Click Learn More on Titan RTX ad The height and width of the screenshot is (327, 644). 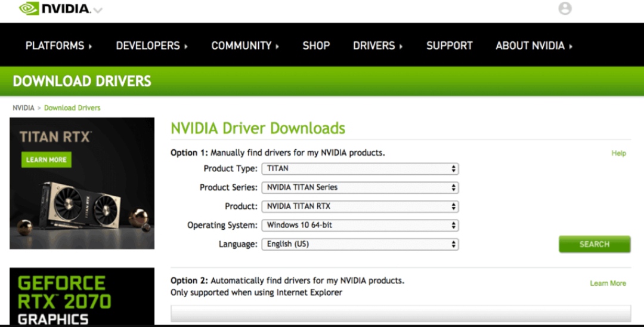point(47,160)
